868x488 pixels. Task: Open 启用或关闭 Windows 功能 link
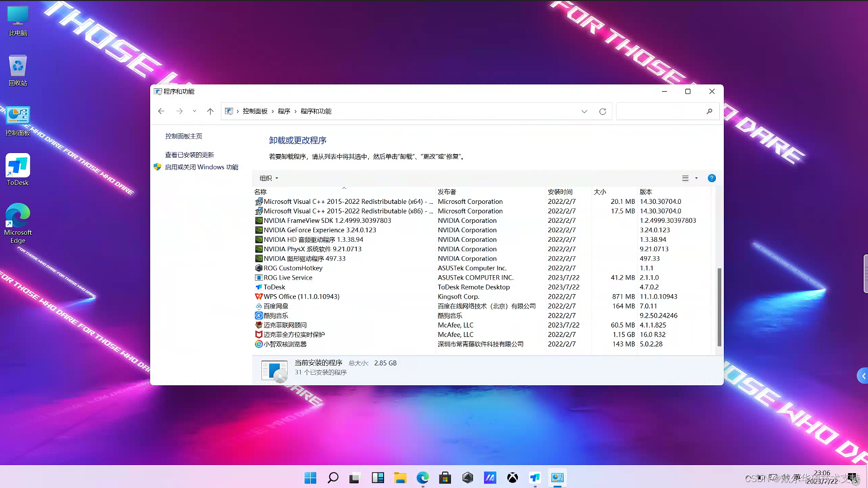[202, 167]
